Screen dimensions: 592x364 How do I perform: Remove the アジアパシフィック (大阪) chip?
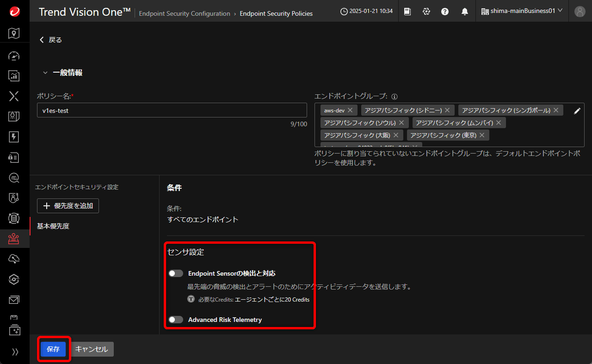pos(395,135)
